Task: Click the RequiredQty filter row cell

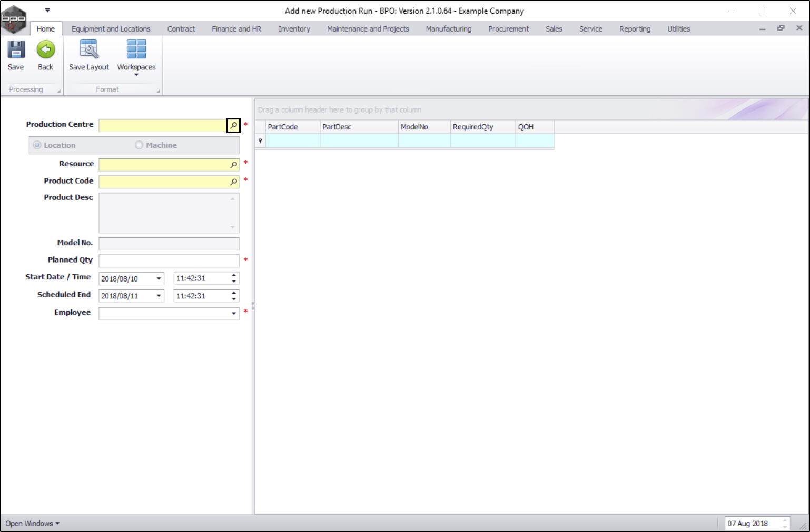Action: 483,140
